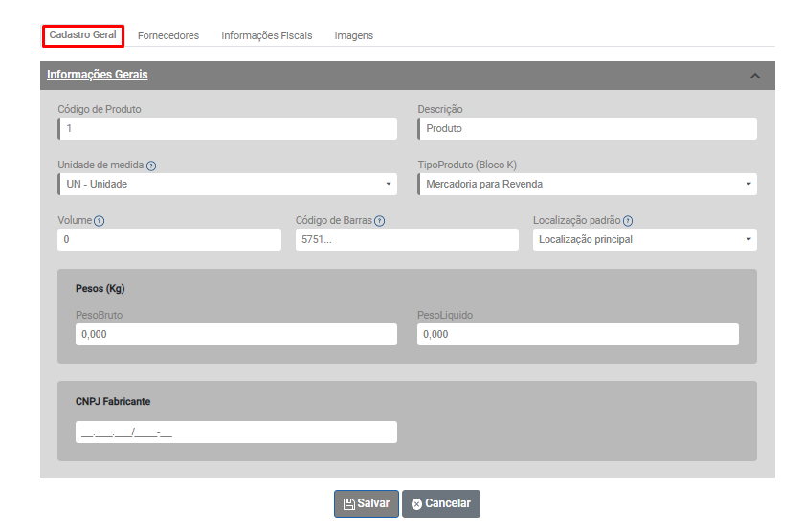Open the TipoProduto (Bloco K) dropdown
This screenshot has height=532, width=803.
[x=587, y=184]
